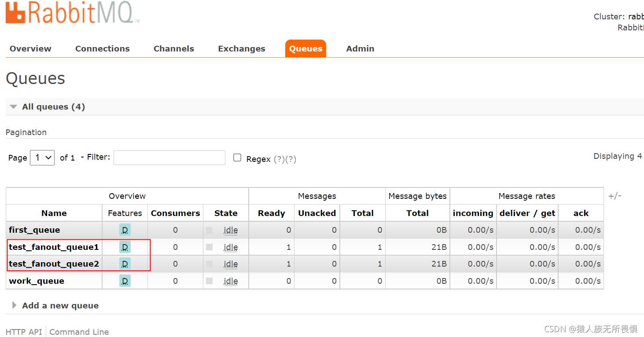Sort by the Ready column header
The width and height of the screenshot is (644, 337).
point(272,213)
